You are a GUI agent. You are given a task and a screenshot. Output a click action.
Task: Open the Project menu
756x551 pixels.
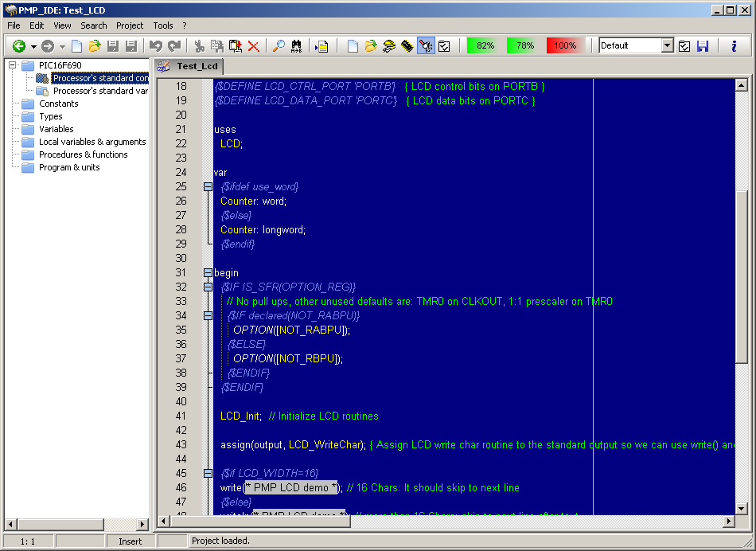tap(130, 25)
